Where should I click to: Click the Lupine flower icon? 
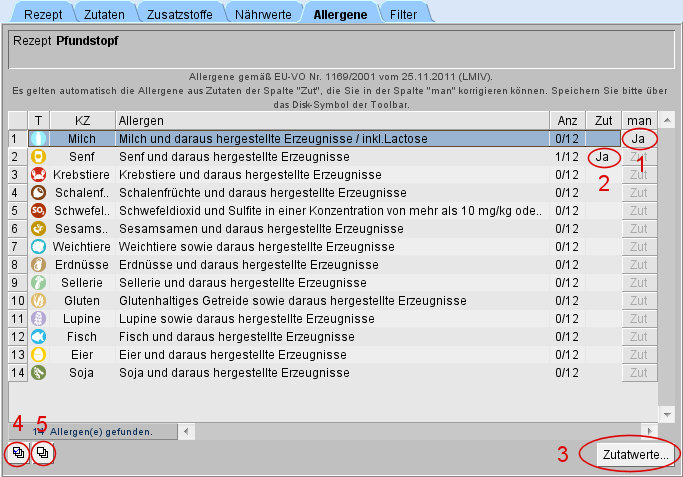(x=38, y=318)
